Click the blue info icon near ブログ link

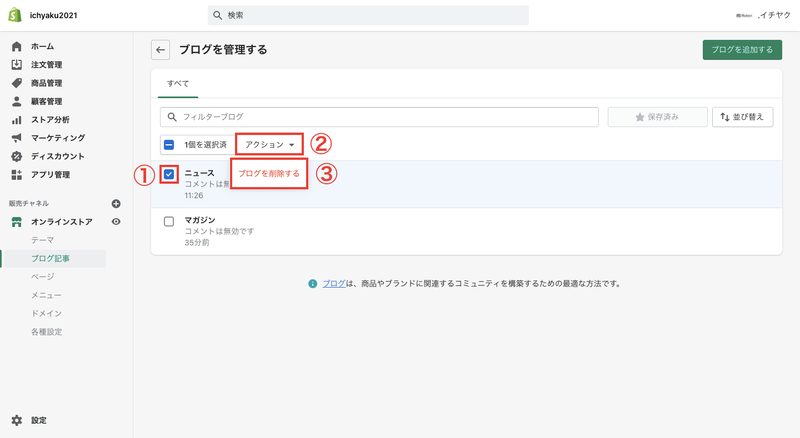pos(312,284)
